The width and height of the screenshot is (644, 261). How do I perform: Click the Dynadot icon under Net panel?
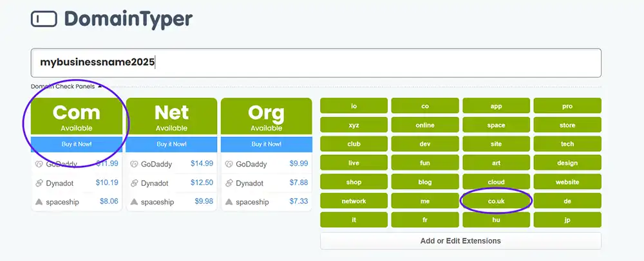point(134,183)
